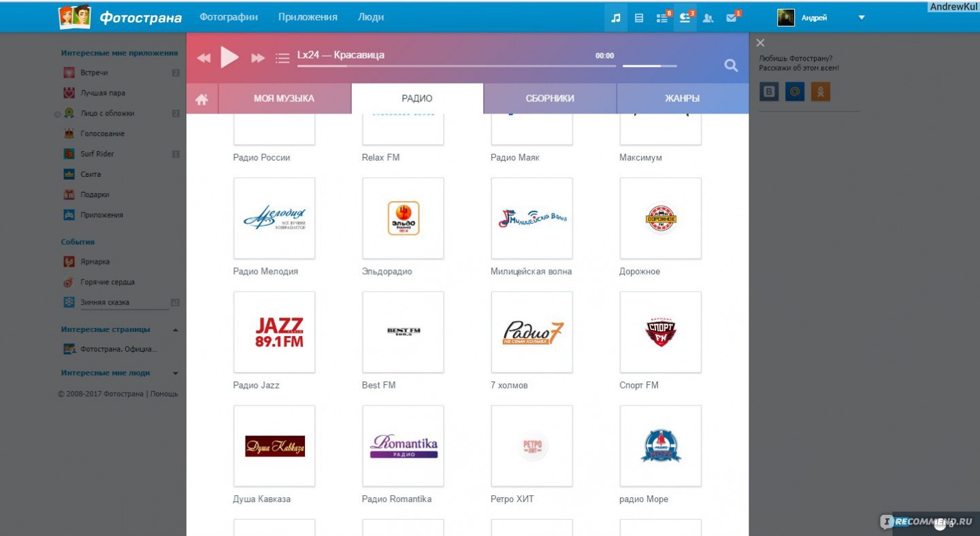Open the guests icon with badge 3
Image resolution: width=980 pixels, height=536 pixels.
pos(685,18)
